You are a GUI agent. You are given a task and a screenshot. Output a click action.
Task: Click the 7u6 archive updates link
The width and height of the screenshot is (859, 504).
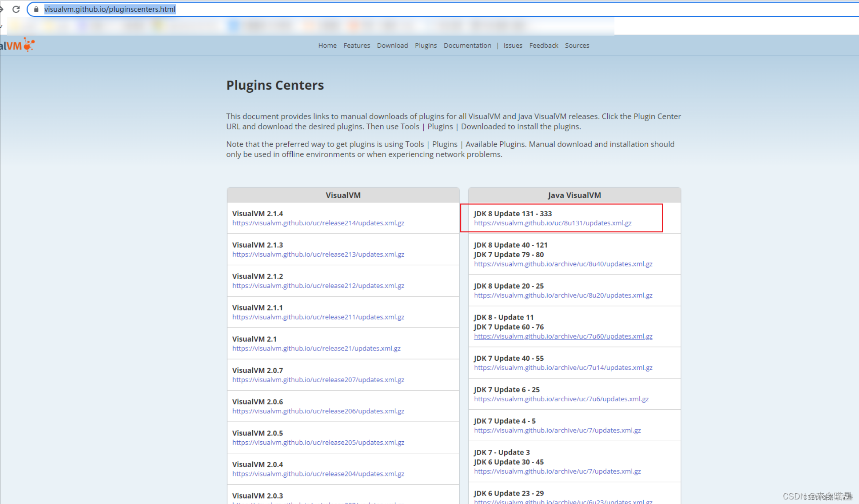pyautogui.click(x=561, y=399)
